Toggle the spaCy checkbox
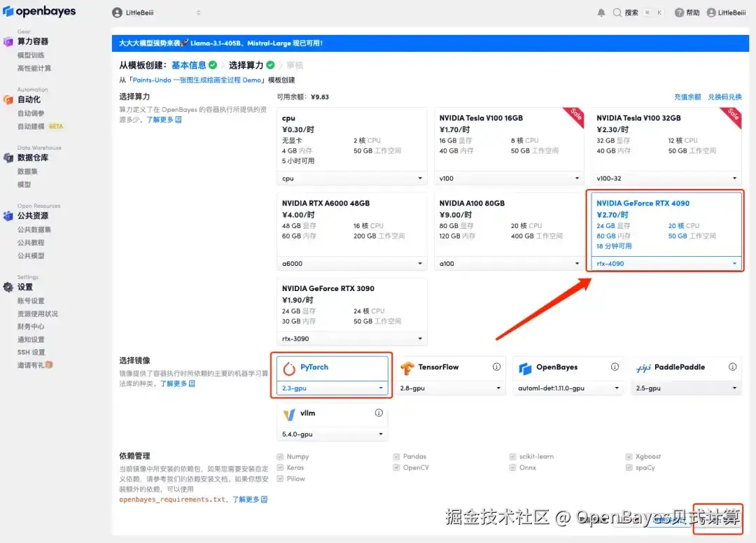This screenshot has width=756, height=543. pos(629,467)
